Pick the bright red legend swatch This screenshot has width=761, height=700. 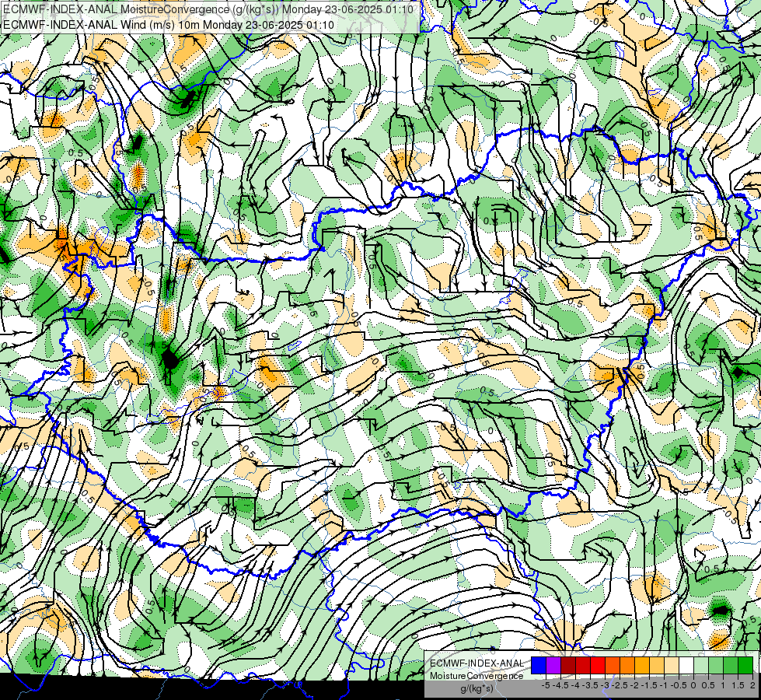pos(598,665)
